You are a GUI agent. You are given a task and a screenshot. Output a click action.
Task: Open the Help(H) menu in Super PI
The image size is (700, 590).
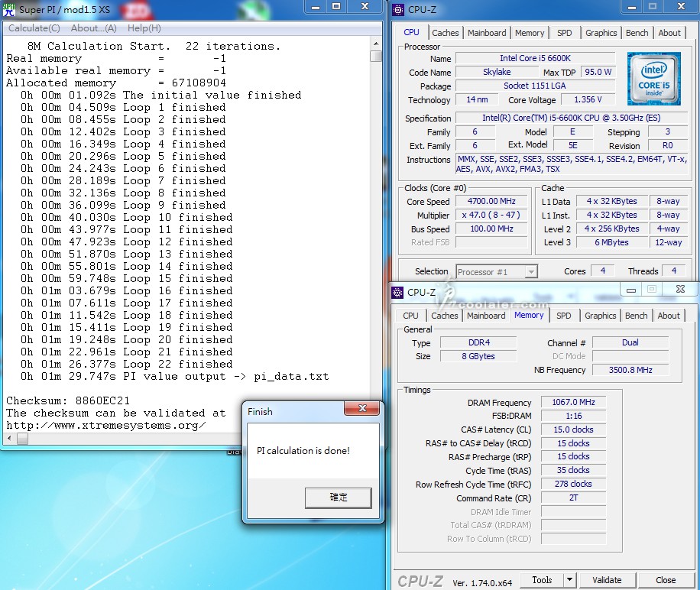[144, 28]
